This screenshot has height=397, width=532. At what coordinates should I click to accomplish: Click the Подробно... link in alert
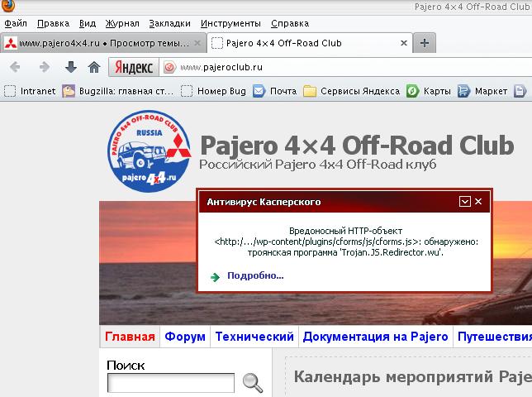click(254, 275)
